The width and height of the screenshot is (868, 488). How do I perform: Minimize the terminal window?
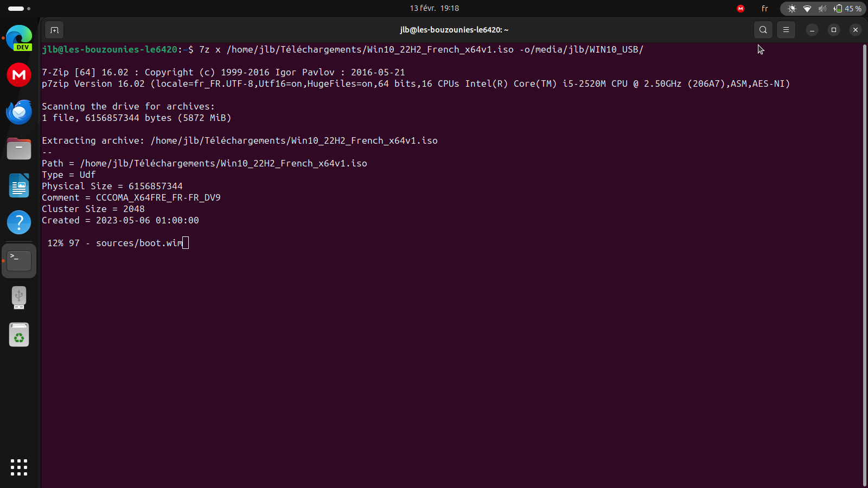click(x=812, y=30)
